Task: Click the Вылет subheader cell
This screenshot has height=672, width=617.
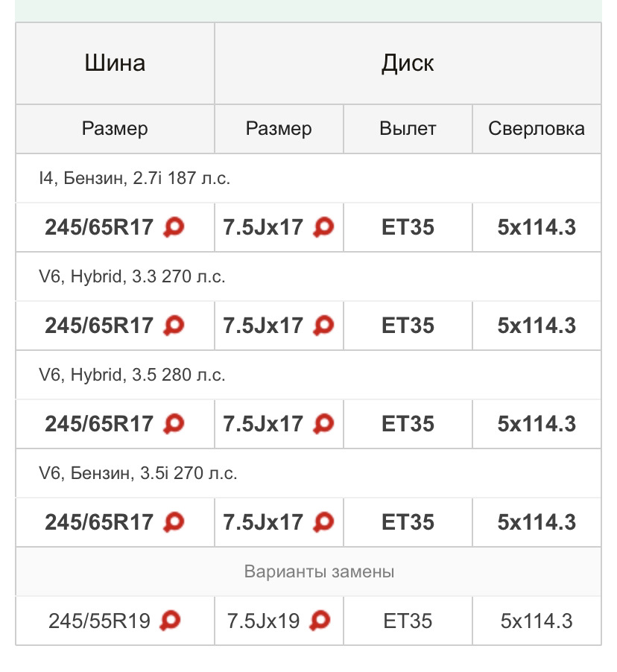Action: (x=408, y=129)
